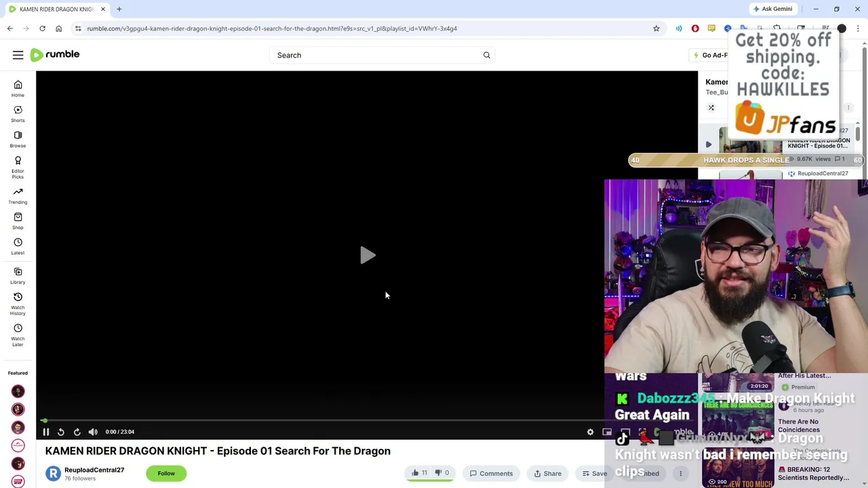The image size is (868, 488).
Task: Open a new browser tab
Action: click(x=119, y=9)
